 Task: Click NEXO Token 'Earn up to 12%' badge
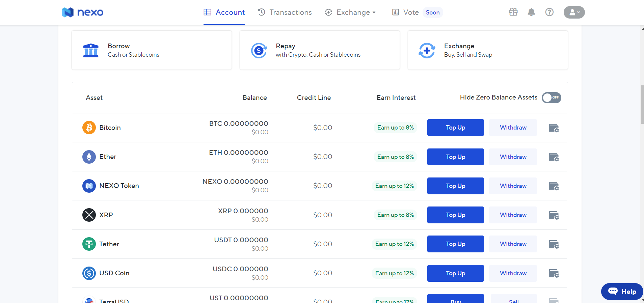click(x=395, y=186)
